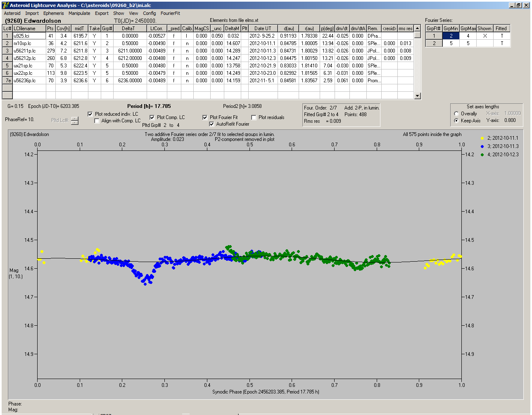Select file u56211p.lc in the table

29,51
